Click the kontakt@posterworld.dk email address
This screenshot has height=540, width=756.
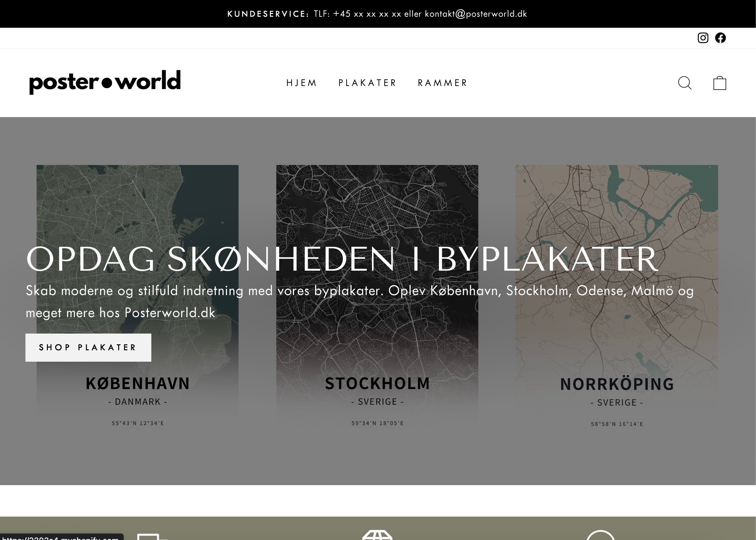476,14
